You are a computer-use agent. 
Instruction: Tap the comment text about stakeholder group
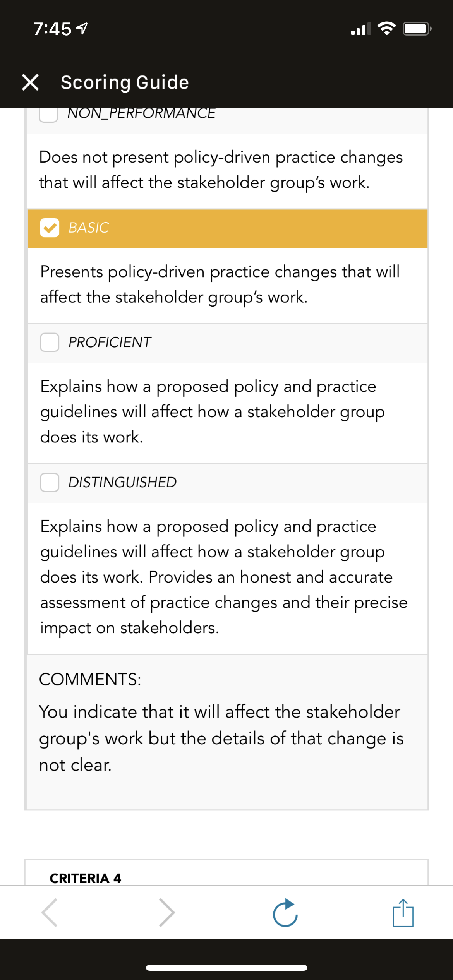coord(221,738)
